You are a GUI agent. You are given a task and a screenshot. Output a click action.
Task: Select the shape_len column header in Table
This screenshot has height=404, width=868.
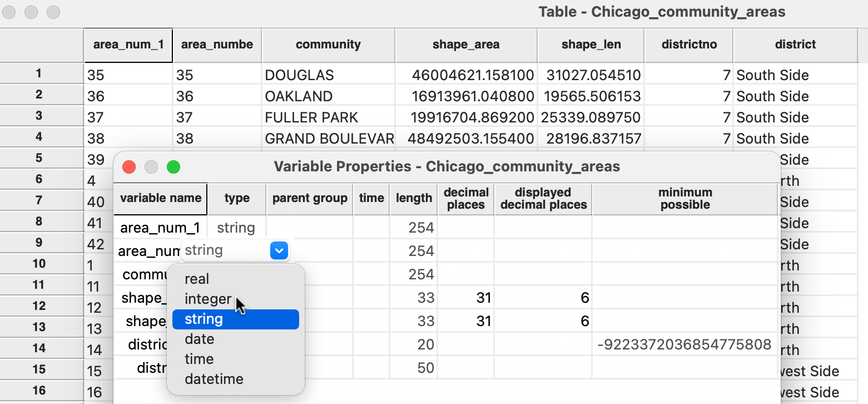591,45
